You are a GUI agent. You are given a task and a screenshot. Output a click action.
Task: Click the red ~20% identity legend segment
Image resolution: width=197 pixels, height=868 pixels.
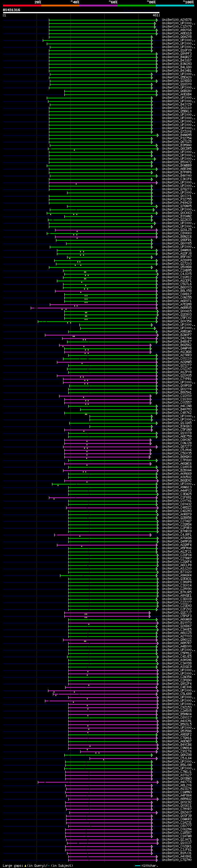coord(22,6)
